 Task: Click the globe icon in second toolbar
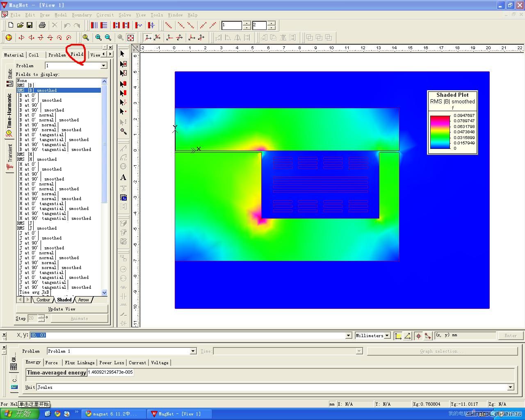point(9,37)
